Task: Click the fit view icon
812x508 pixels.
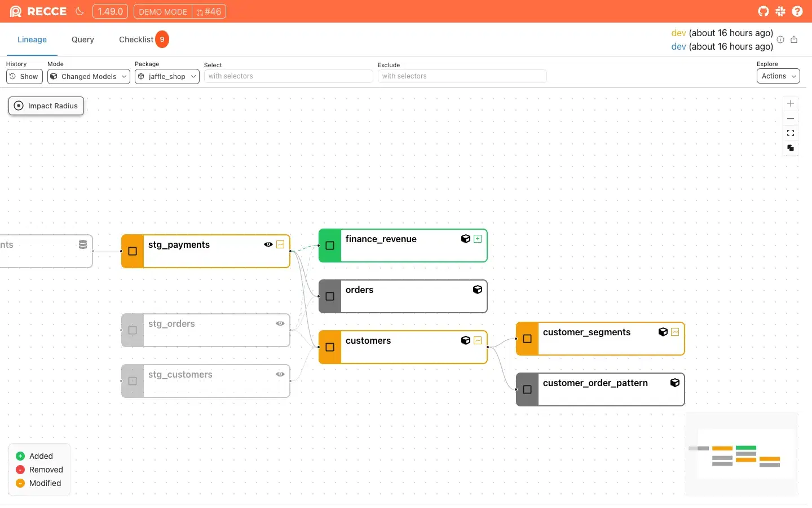Action: [791, 133]
